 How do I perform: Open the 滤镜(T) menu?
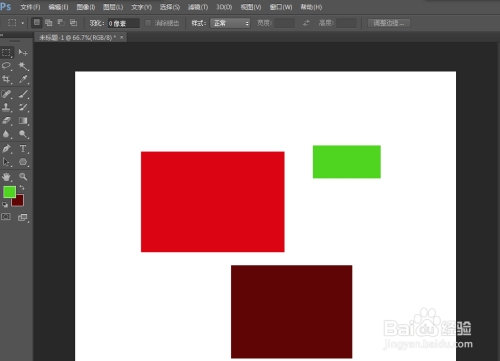[198, 7]
